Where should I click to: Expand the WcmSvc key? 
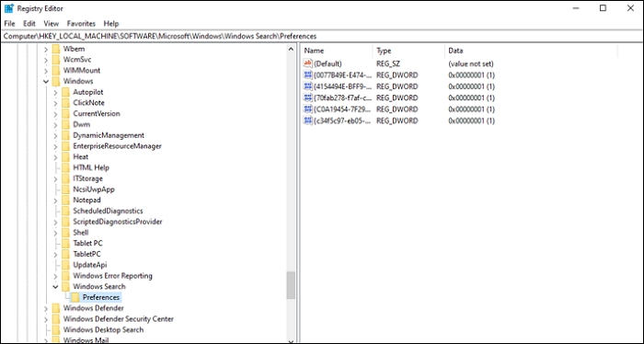46,60
